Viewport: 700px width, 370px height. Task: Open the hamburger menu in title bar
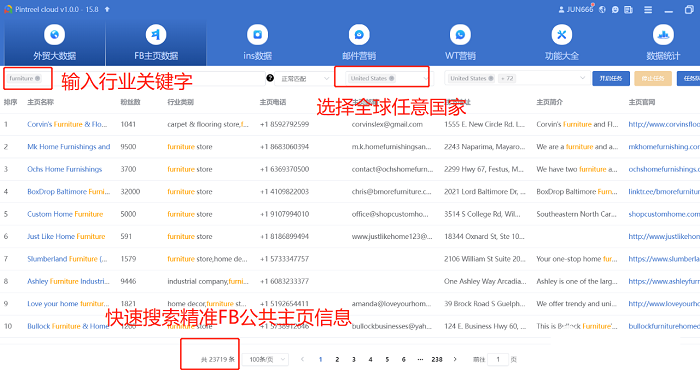[x=648, y=9]
